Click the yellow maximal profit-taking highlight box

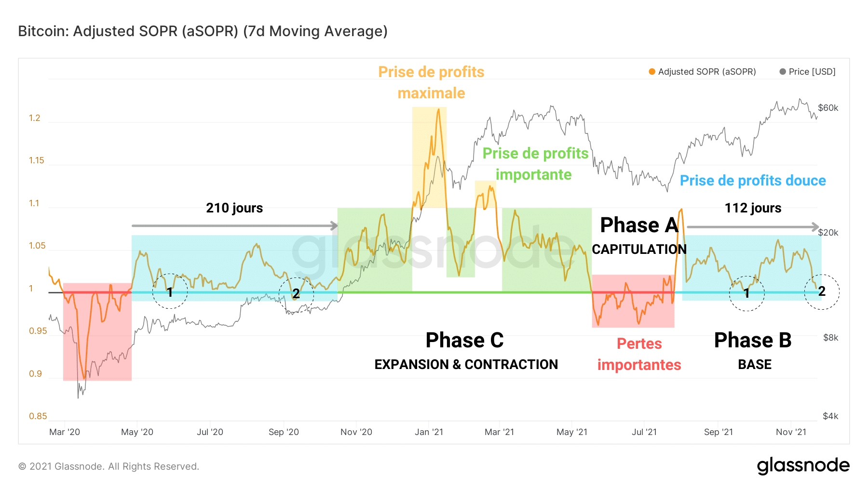[x=429, y=158]
